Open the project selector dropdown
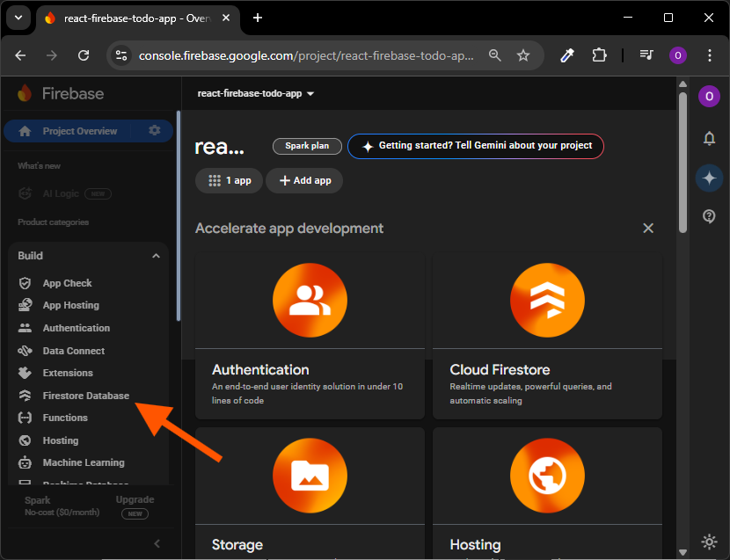 click(x=256, y=93)
